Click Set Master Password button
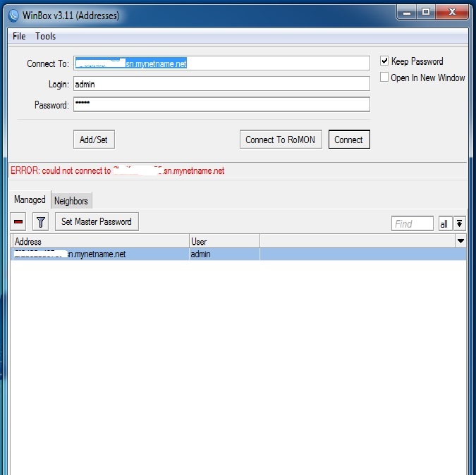Image resolution: width=476 pixels, height=475 pixels. click(x=97, y=222)
